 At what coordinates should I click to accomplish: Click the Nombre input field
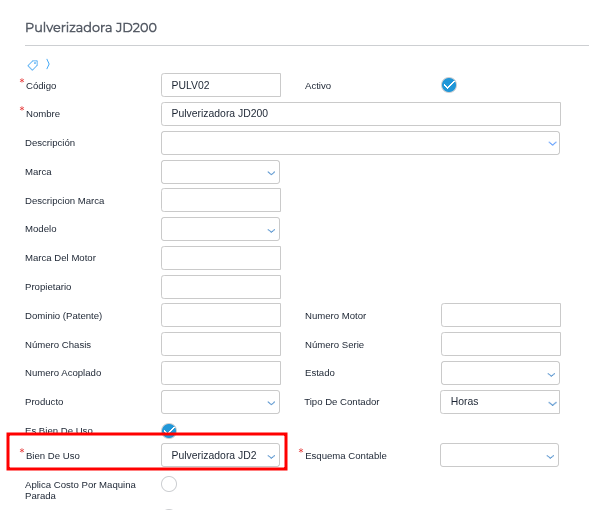point(361,114)
